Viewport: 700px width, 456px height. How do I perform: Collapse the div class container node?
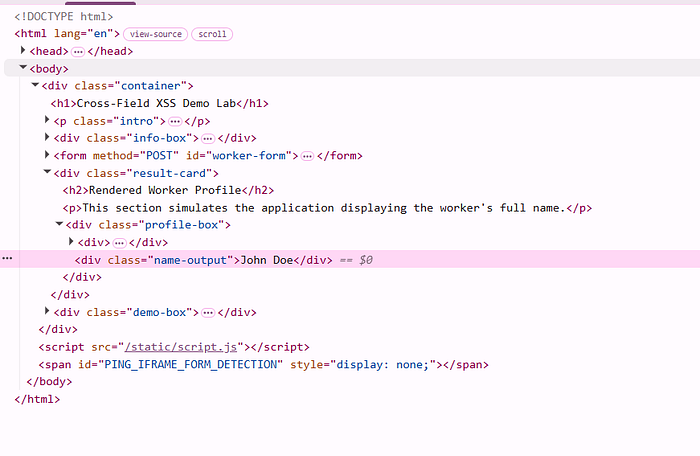pos(35,85)
